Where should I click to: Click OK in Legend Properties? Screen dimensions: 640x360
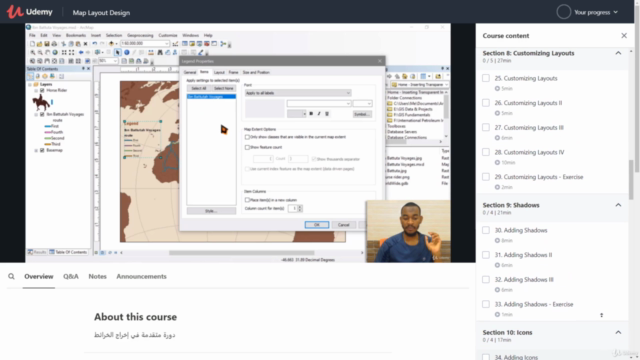[317, 225]
